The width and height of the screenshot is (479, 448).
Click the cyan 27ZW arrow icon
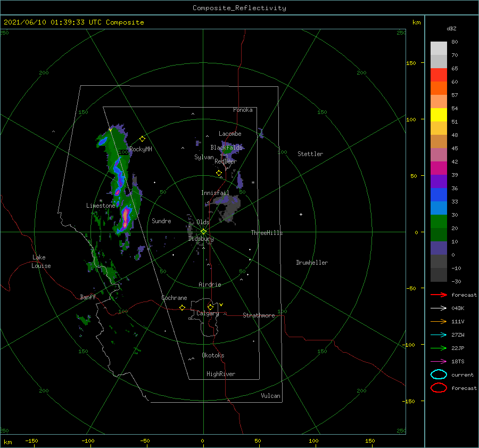pyautogui.click(x=439, y=335)
